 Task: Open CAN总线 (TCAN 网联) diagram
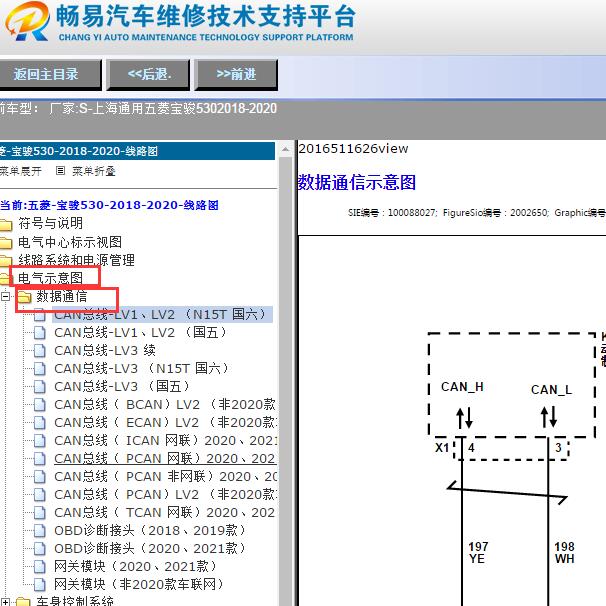pos(165,512)
